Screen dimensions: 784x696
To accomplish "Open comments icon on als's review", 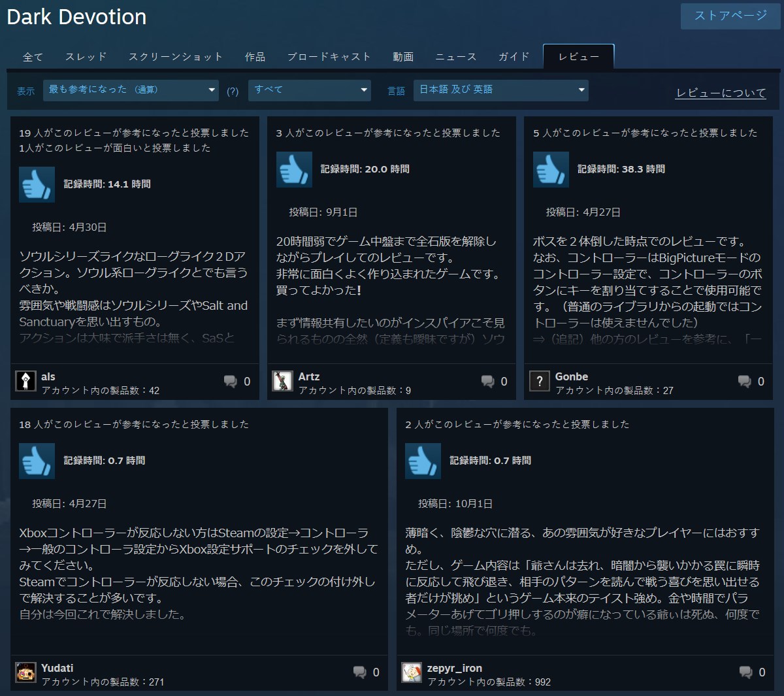I will pyautogui.click(x=231, y=382).
